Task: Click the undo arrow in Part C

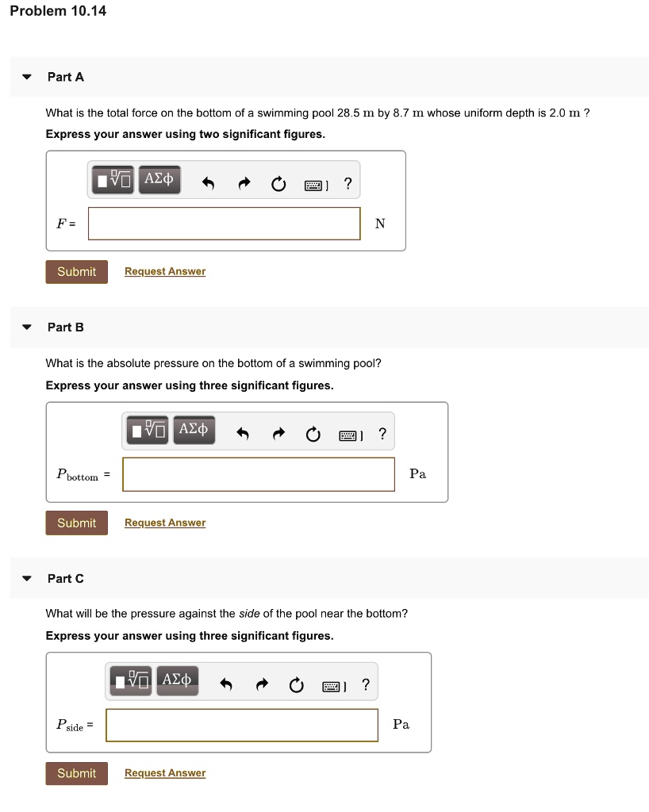Action: 225,684
